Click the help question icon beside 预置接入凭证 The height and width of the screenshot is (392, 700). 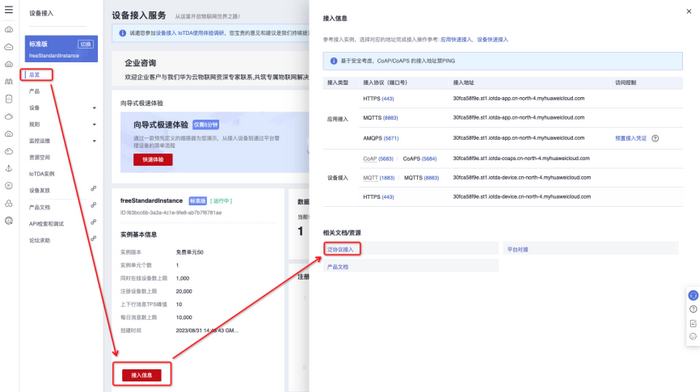(655, 138)
